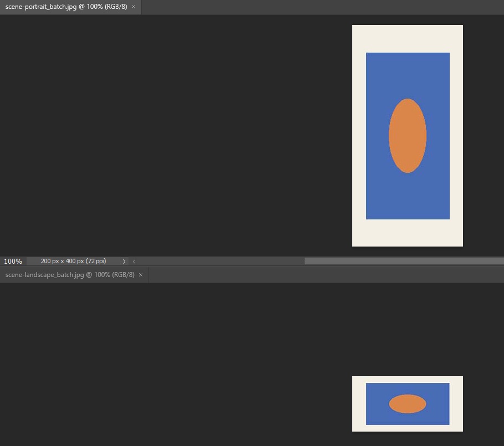Click the scroll left arrow of horizontal scrollbar
Viewport: 504px width, 446px height.
pos(134,262)
